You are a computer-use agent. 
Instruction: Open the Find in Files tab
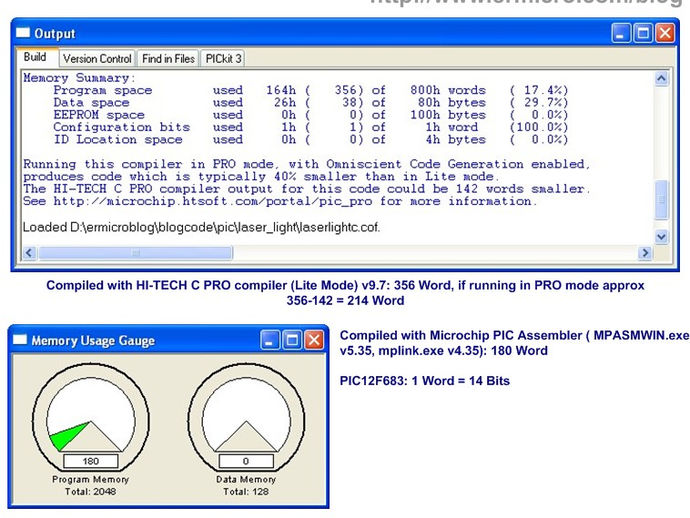(168, 59)
